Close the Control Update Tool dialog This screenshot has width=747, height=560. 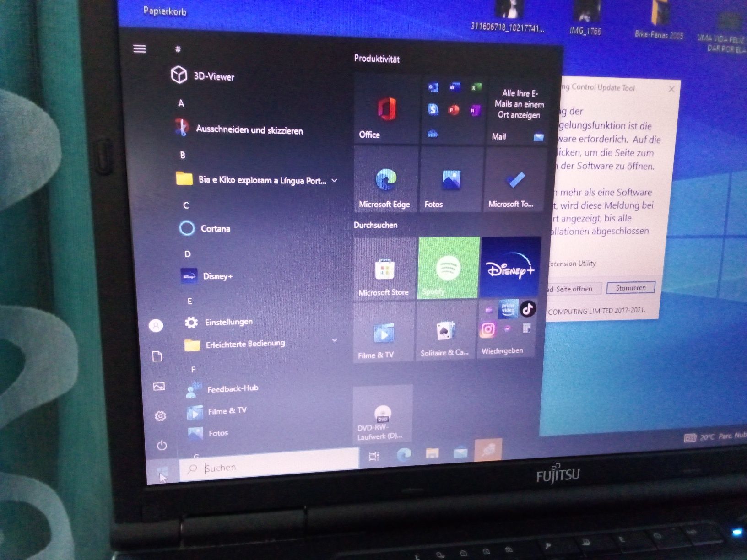coord(671,89)
